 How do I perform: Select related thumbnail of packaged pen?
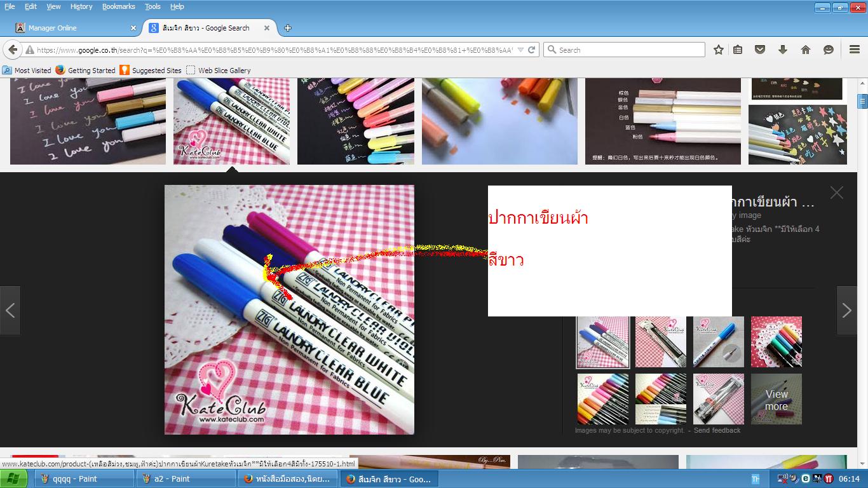click(x=661, y=342)
